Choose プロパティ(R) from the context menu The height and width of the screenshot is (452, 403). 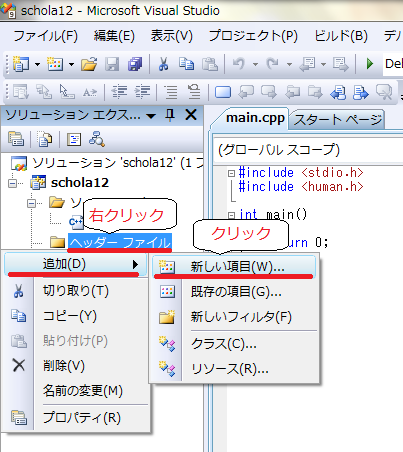point(76,417)
